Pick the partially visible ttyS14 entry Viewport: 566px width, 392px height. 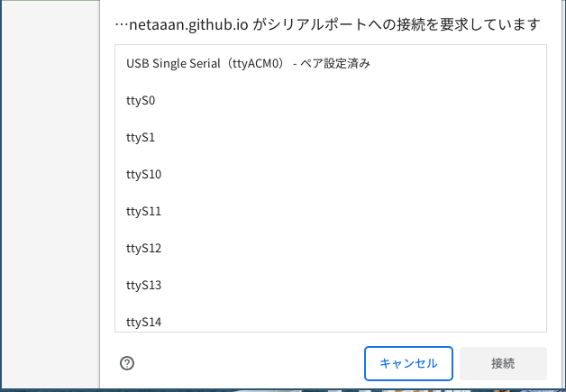click(331, 318)
